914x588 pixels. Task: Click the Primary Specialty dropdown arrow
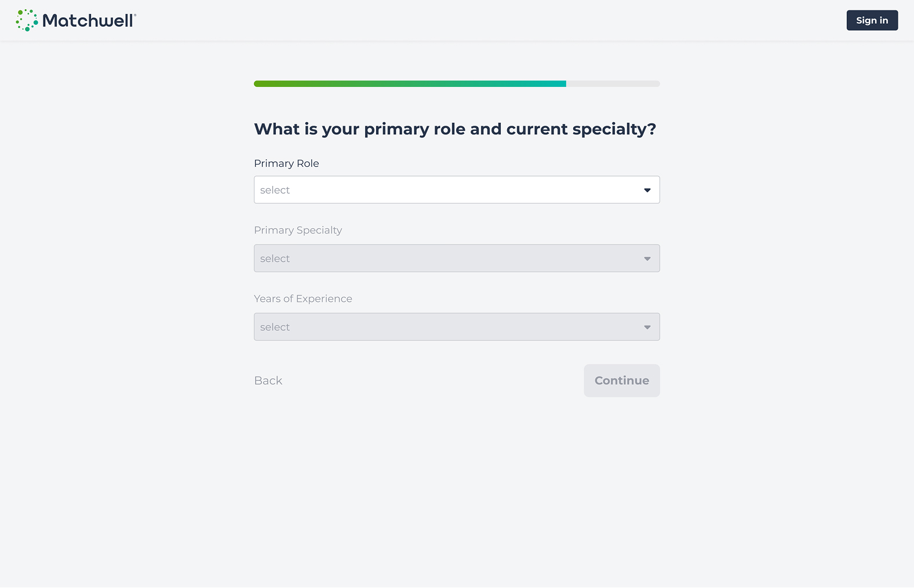pos(647,258)
